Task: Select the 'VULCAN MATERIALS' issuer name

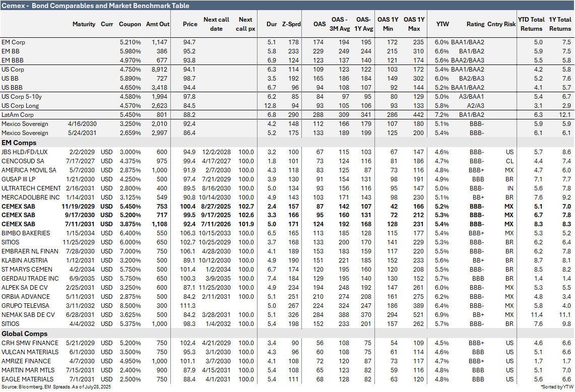Action: (x=30, y=352)
